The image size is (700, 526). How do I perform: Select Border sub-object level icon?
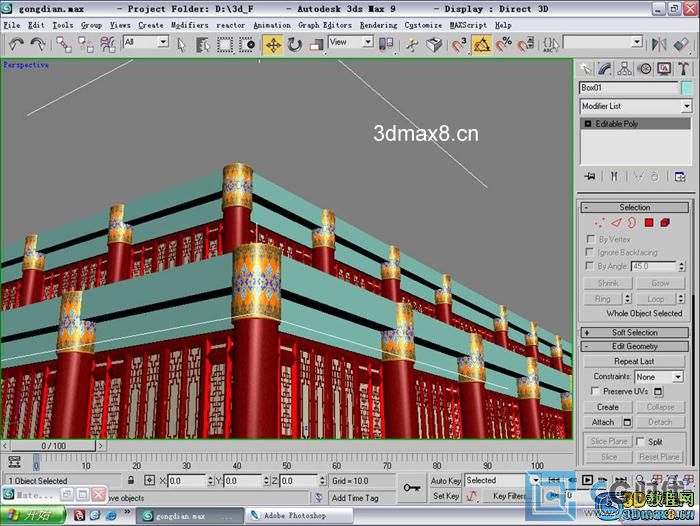click(632, 222)
